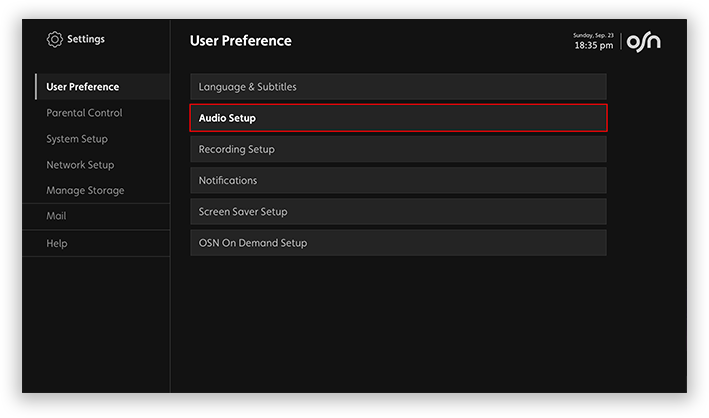Click the empty area below OSN On Demand Setup
This screenshot has width=709, height=418.
[x=398, y=320]
